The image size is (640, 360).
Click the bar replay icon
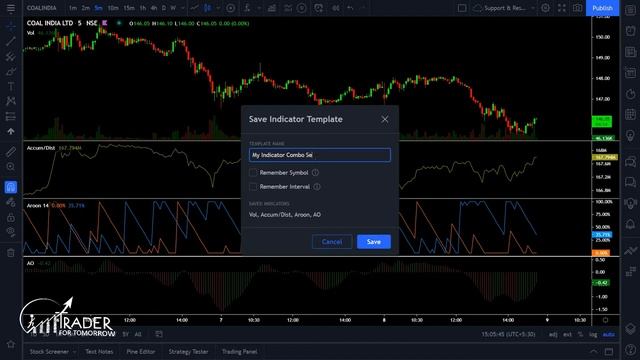pos(336,8)
